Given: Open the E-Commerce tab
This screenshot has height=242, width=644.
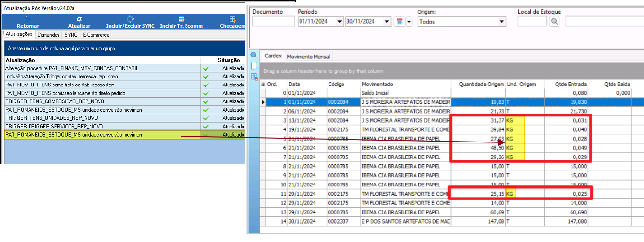Looking at the screenshot, I should click(96, 35).
